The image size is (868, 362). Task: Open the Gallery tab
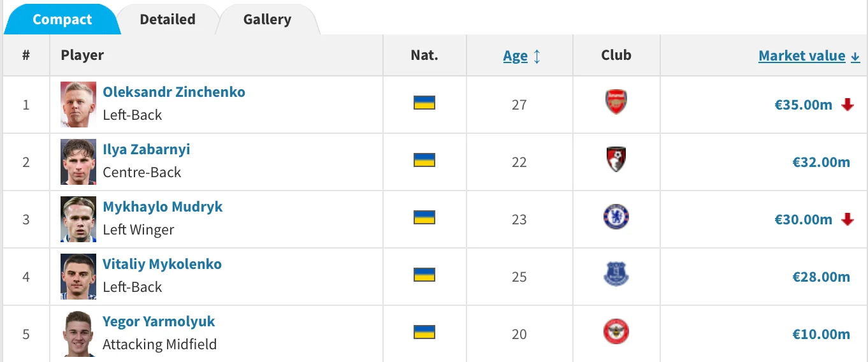(x=267, y=19)
